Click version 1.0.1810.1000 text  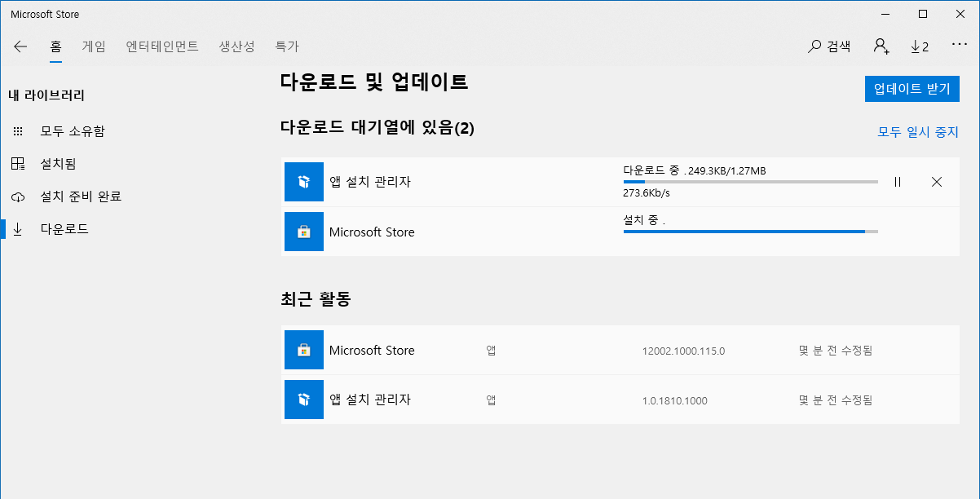[x=675, y=400]
